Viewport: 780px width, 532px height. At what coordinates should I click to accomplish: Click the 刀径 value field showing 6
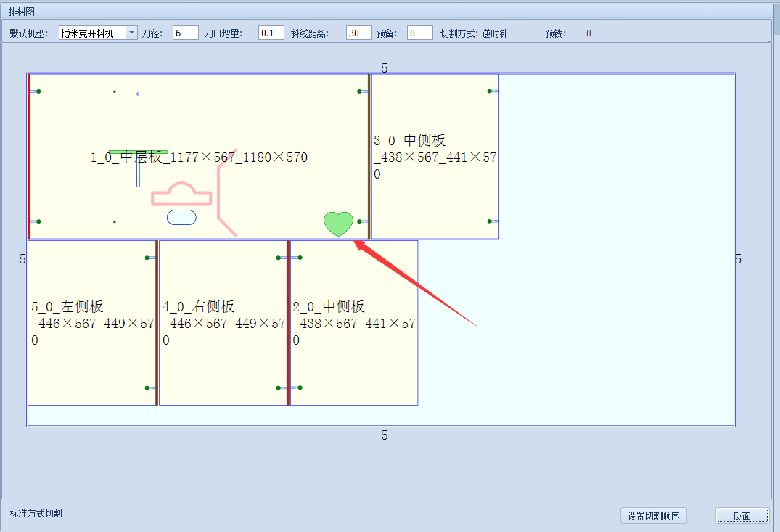pos(185,32)
